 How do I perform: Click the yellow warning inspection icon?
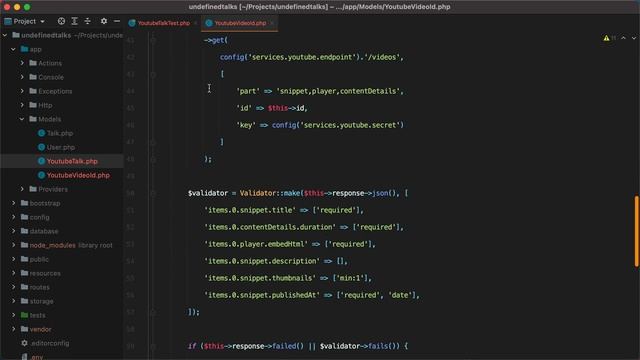click(607, 38)
